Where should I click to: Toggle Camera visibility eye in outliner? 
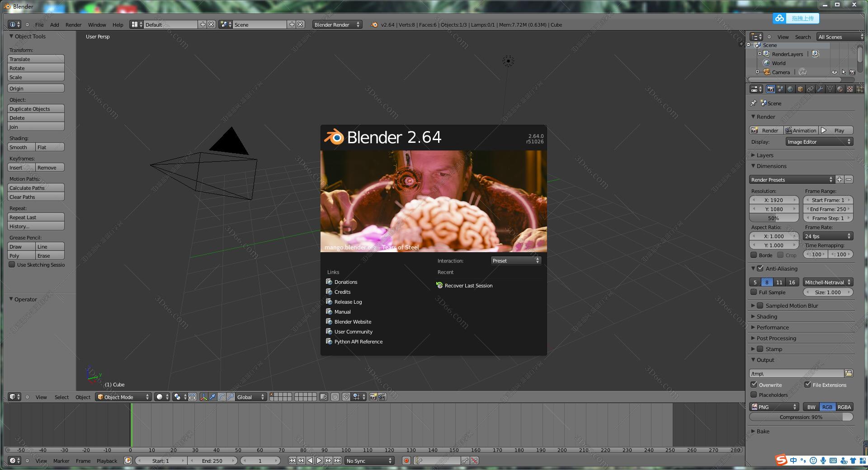pyautogui.click(x=834, y=72)
